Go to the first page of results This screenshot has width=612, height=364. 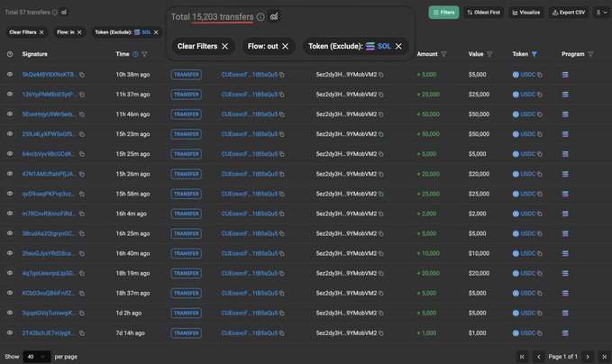[x=522, y=357]
